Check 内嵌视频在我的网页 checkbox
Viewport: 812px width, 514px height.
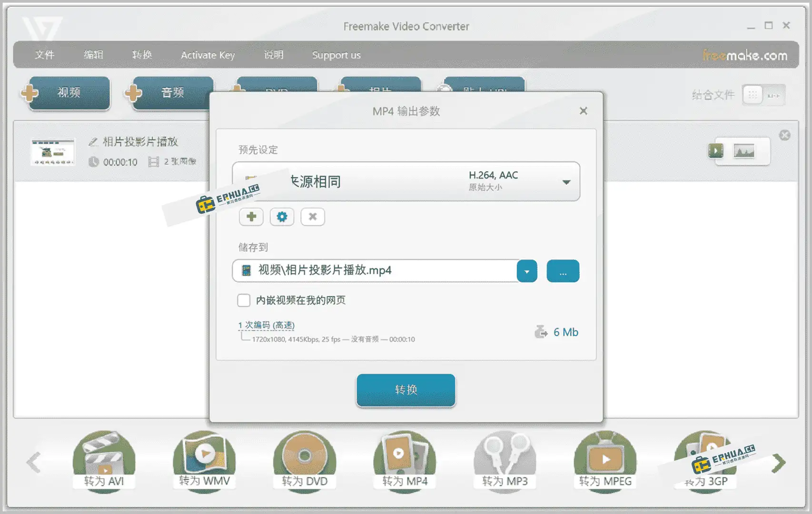(244, 300)
